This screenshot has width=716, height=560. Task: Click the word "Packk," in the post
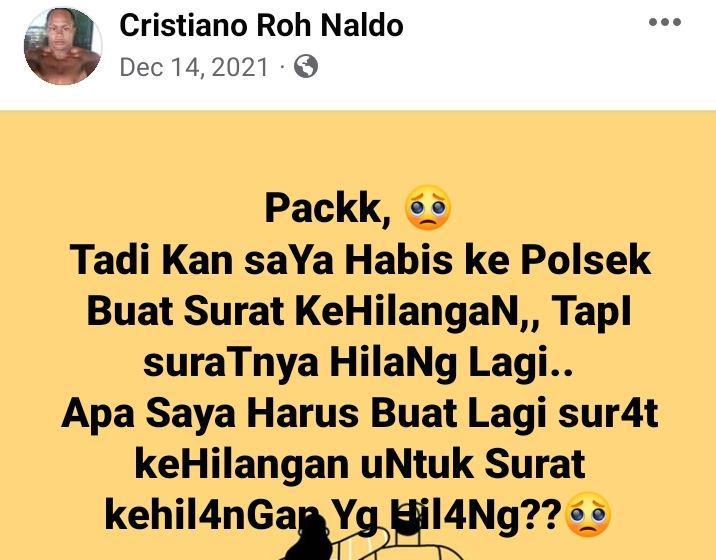(x=328, y=208)
